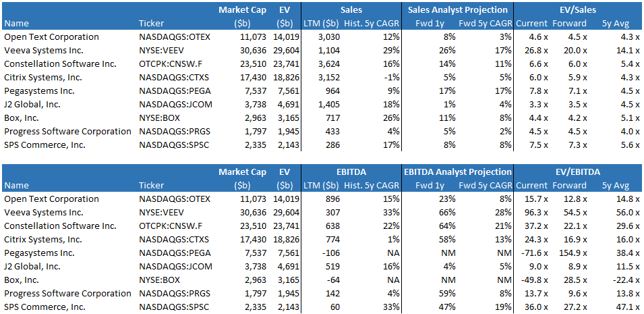The width and height of the screenshot is (644, 314).
Task: Select J2 Global, Inc. in Sales table
Action: pyautogui.click(x=32, y=105)
